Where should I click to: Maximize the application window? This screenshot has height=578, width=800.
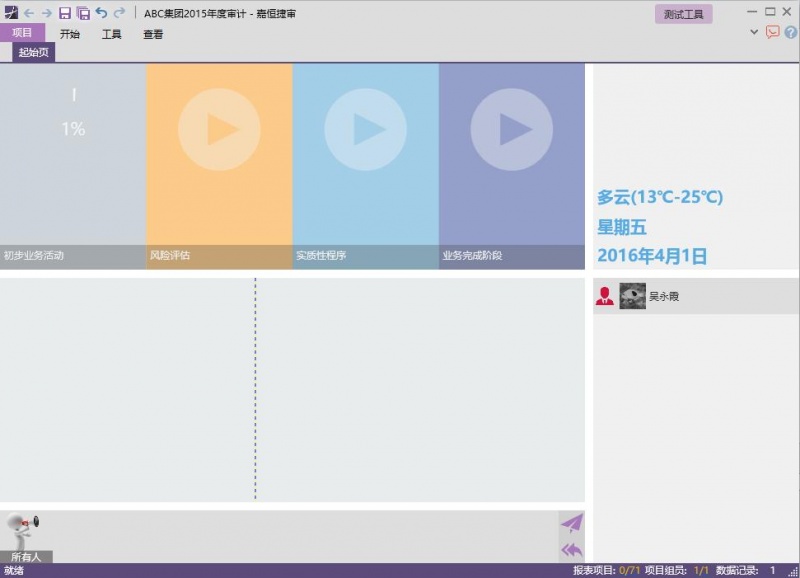(770, 11)
